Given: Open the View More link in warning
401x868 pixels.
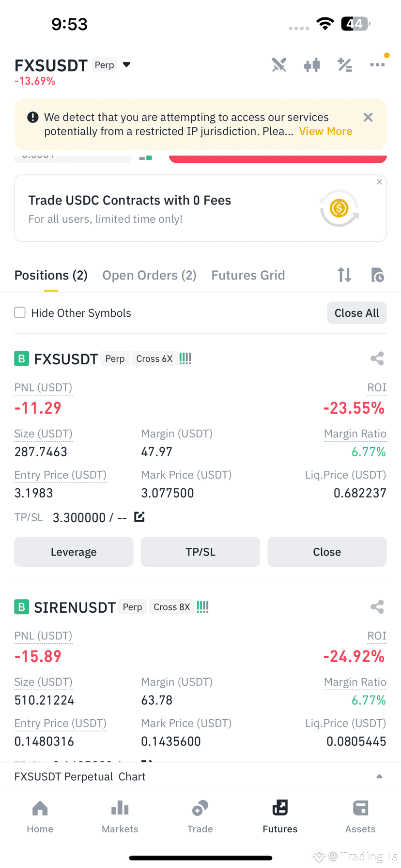Looking at the screenshot, I should pyautogui.click(x=325, y=131).
